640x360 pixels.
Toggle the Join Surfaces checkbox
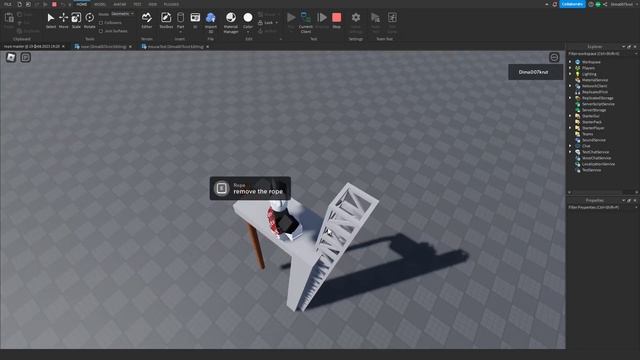tap(101, 31)
